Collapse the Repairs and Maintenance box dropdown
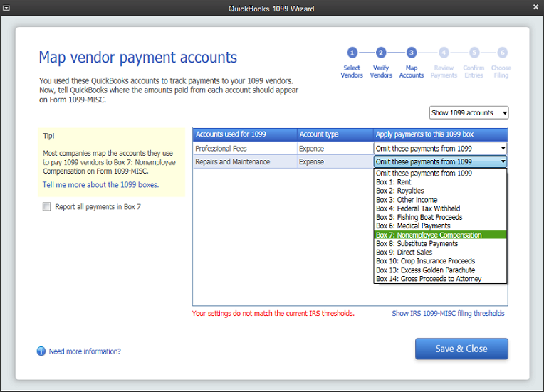This screenshot has height=392, width=544. 440,161
